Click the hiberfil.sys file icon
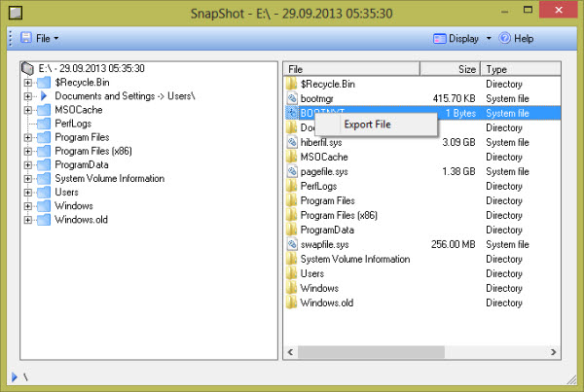This screenshot has height=392, width=584. click(x=292, y=142)
